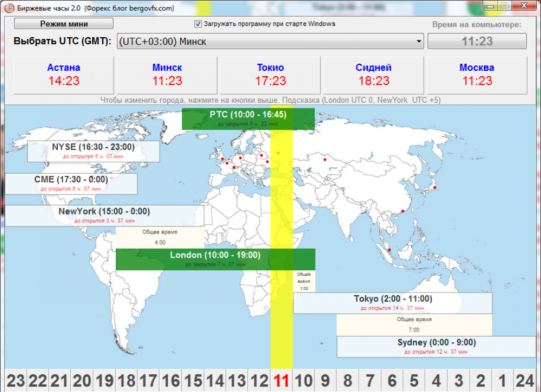Select the NewYork (15:00 - 0:00) session box
The image size is (541, 392).
[104, 216]
